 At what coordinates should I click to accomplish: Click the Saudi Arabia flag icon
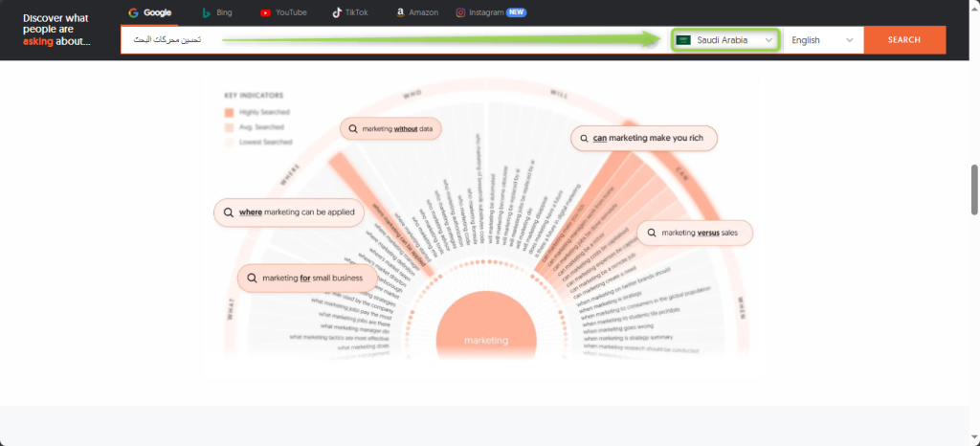pyautogui.click(x=683, y=40)
